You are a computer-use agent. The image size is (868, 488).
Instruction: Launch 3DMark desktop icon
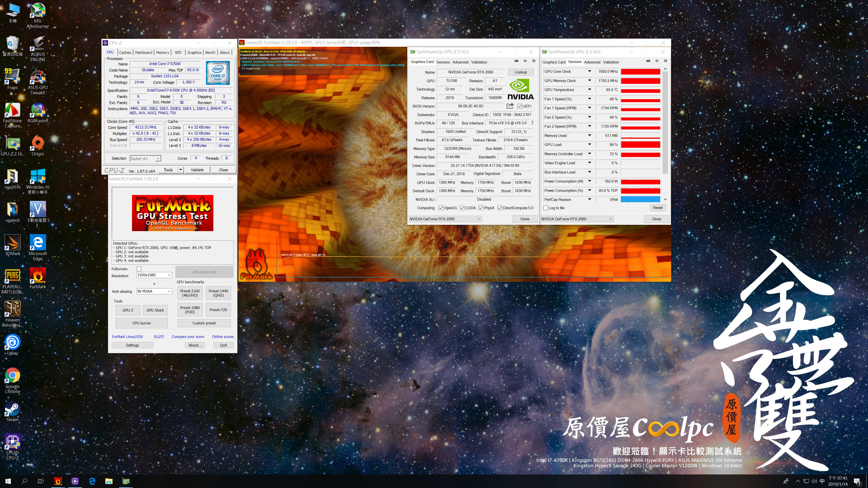[x=12, y=245]
